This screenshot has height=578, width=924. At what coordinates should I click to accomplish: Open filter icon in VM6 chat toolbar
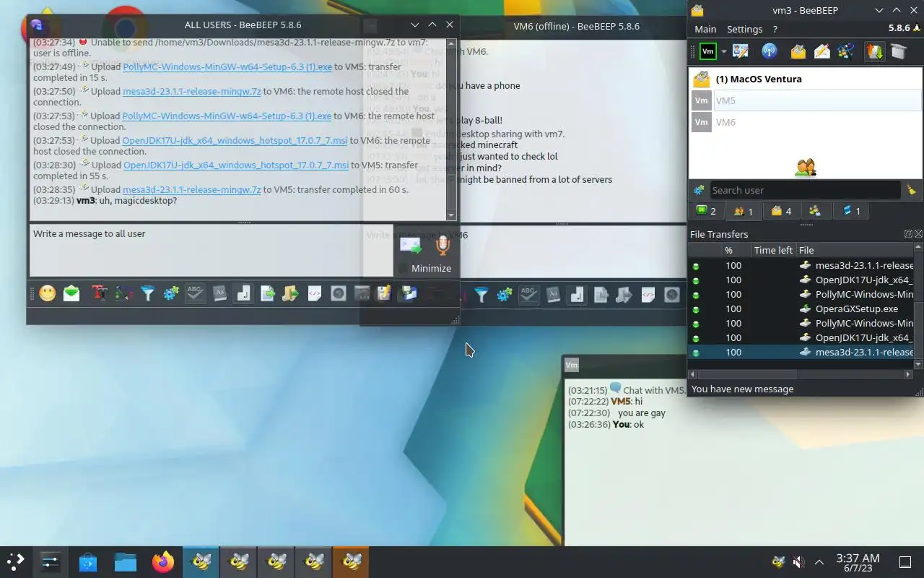481,294
